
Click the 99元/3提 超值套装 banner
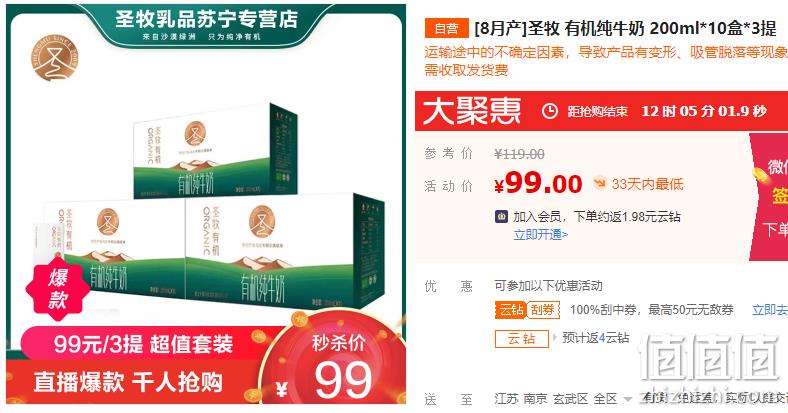click(143, 344)
